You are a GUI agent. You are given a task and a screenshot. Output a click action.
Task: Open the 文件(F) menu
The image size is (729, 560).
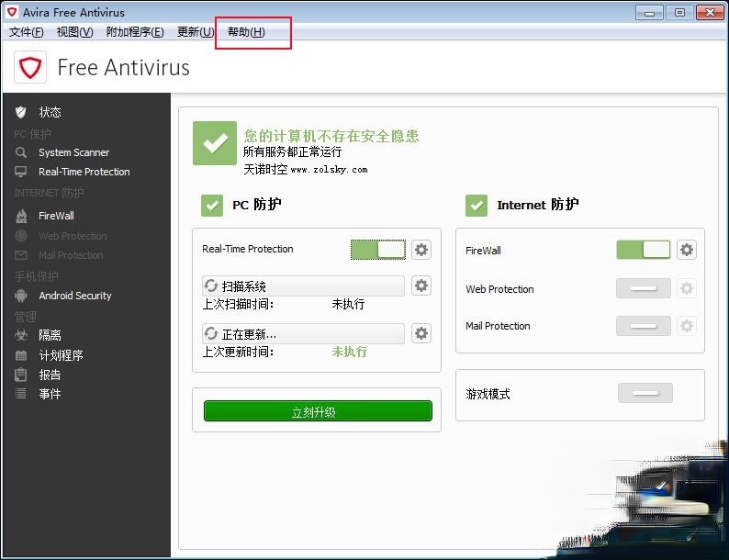click(27, 32)
